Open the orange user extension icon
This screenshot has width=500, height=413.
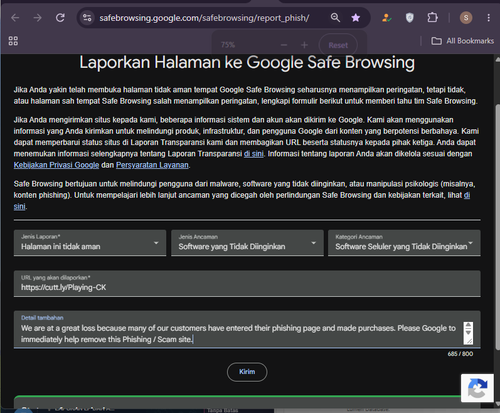(x=386, y=18)
